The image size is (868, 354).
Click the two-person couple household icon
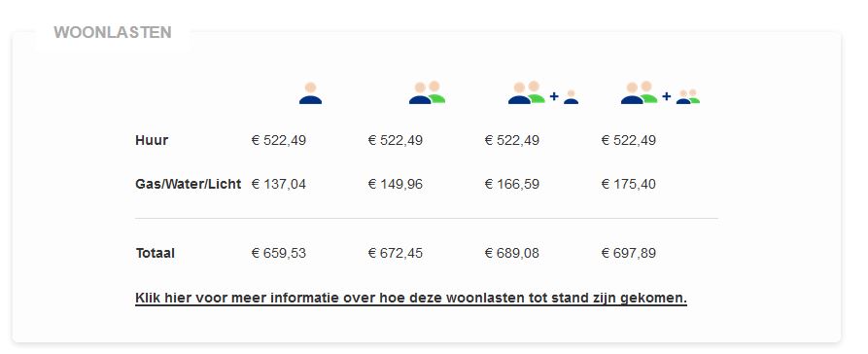pyautogui.click(x=427, y=92)
